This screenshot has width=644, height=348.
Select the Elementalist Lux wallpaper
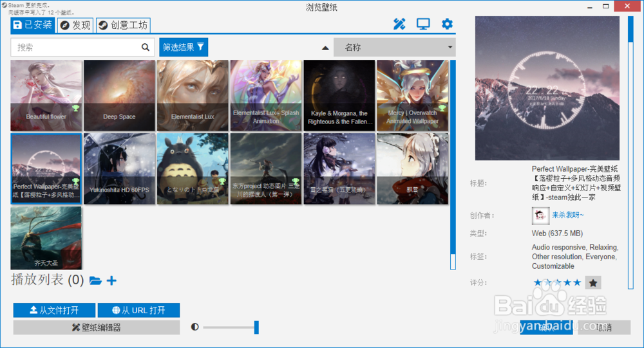click(x=193, y=95)
